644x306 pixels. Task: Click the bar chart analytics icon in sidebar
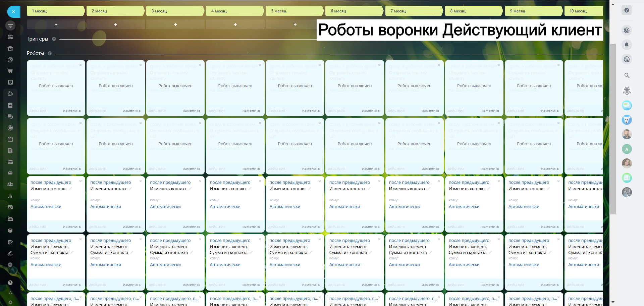tap(10, 196)
